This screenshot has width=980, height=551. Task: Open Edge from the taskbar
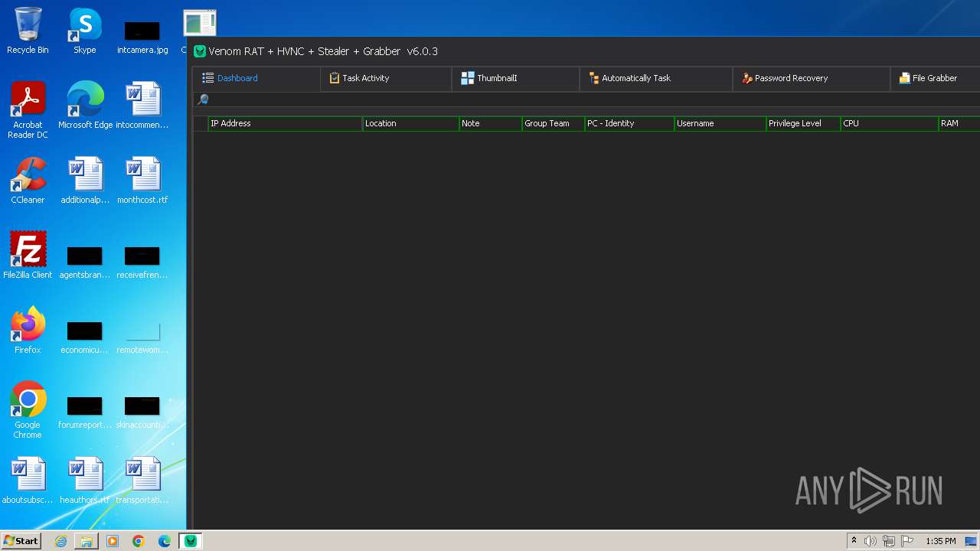(165, 541)
